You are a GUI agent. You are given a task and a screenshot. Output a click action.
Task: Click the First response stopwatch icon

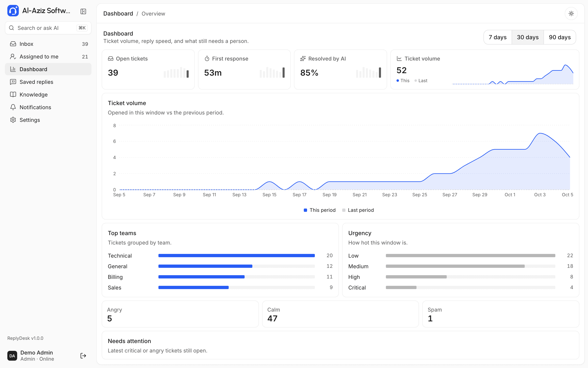[207, 59]
